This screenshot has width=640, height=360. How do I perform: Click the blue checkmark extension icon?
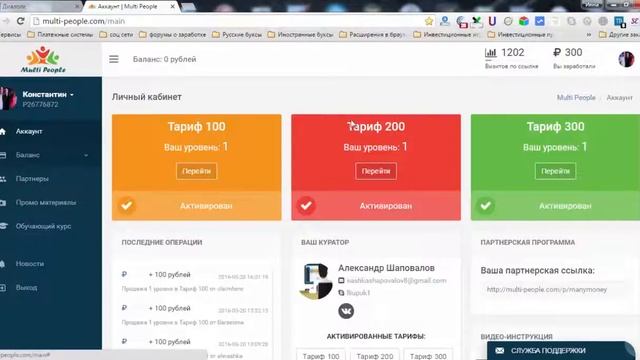(540, 21)
